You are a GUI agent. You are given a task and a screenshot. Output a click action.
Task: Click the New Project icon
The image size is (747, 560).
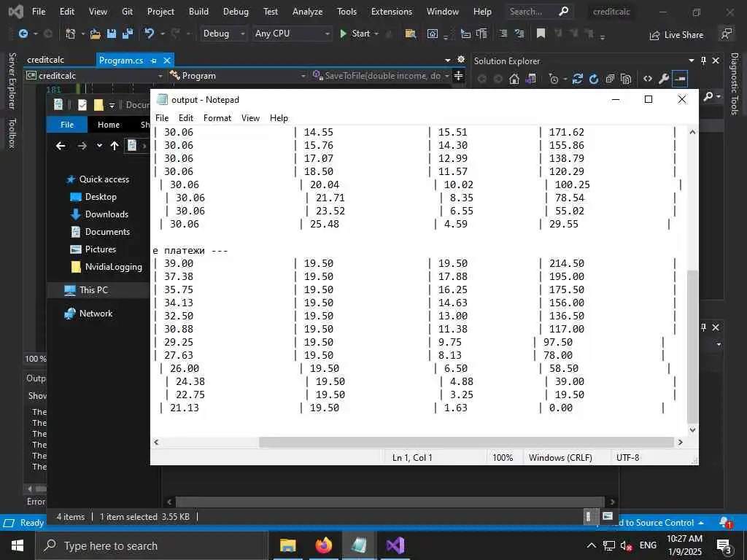coord(71,34)
